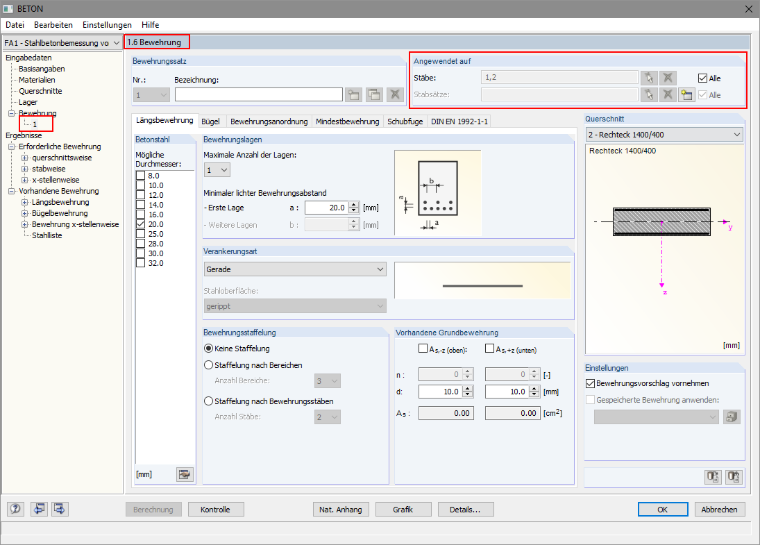Screen dimensions: 760x545
Task: Increase lower diameter d stepper value
Action: pos(534,388)
